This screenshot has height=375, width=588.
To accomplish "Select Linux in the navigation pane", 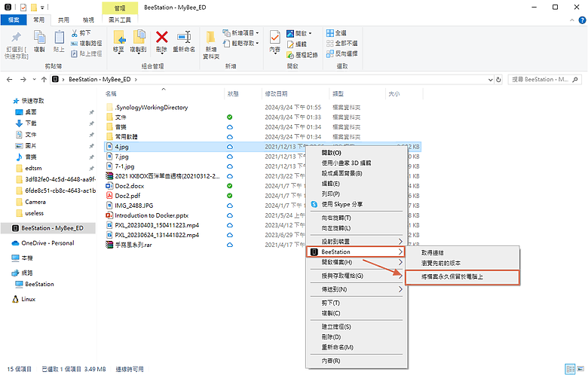I will 48,299.
